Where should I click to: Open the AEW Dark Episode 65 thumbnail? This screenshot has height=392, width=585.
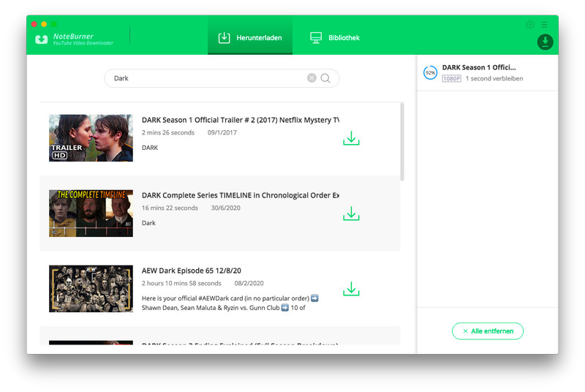pyautogui.click(x=91, y=289)
